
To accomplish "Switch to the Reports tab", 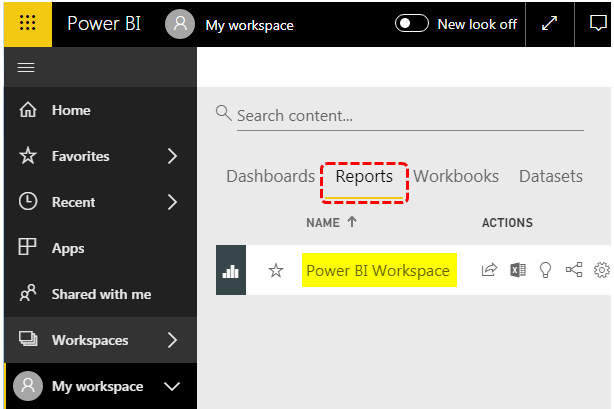I will pos(364,177).
